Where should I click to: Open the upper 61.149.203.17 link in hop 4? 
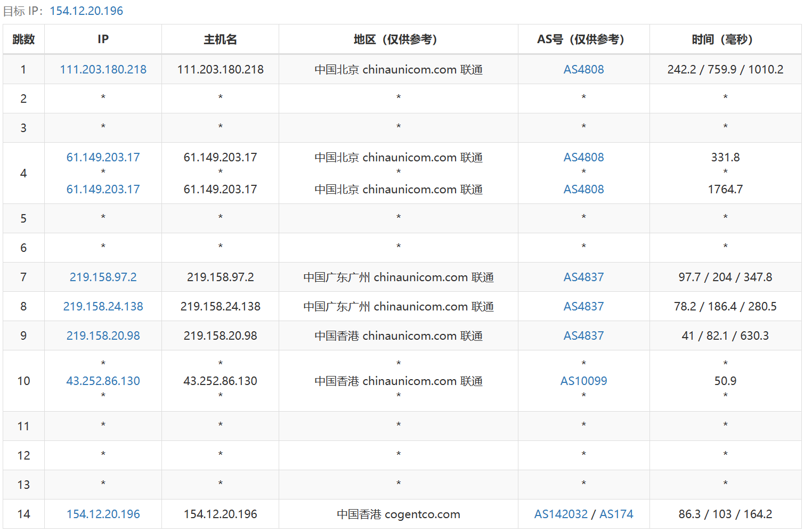103,157
